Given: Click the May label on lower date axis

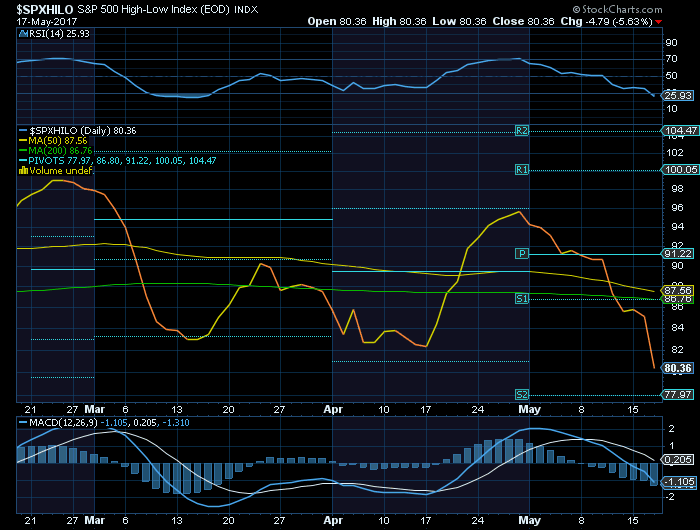Looking at the screenshot, I should [529, 520].
